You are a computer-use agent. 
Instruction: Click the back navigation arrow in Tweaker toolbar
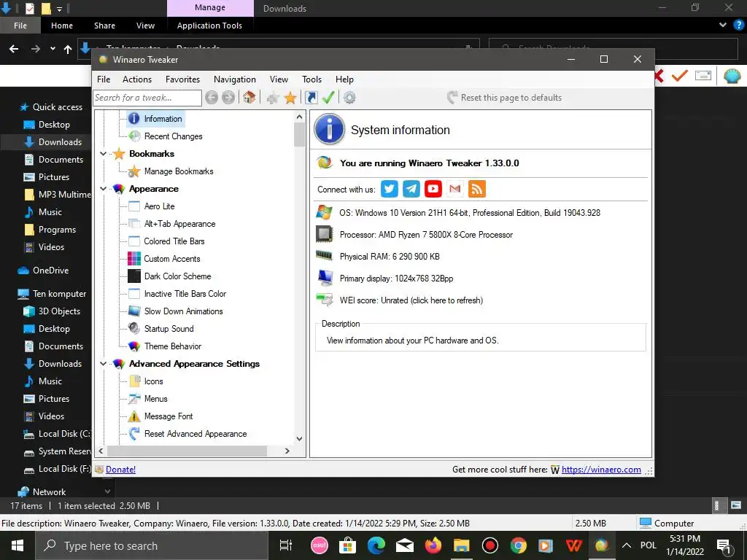pos(212,98)
